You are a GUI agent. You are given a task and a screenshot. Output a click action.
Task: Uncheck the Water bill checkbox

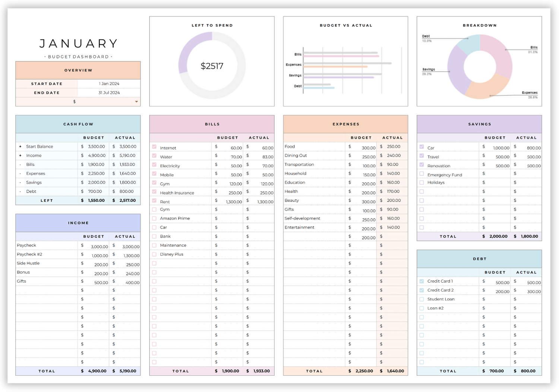tap(154, 156)
